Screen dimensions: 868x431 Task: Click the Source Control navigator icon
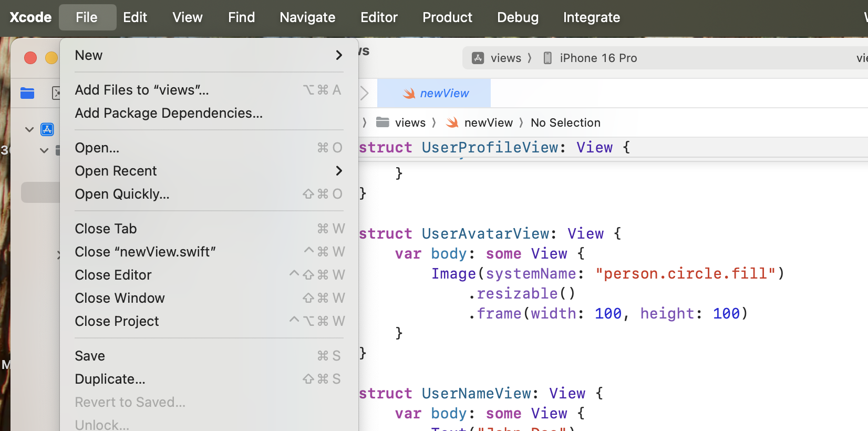[x=56, y=93]
